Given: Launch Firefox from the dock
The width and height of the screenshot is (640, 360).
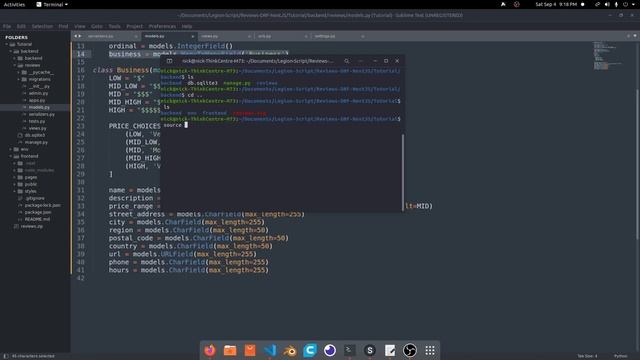Looking at the screenshot, I should (210, 350).
